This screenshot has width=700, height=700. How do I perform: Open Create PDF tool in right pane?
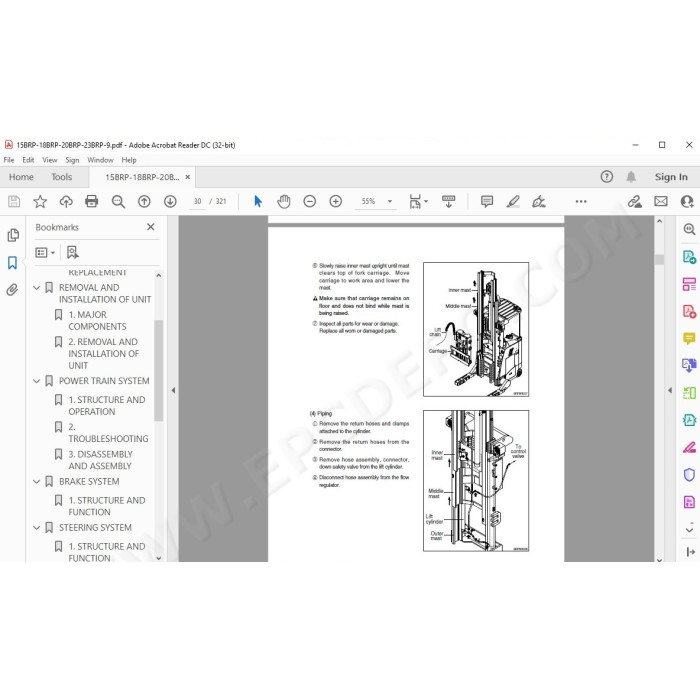pyautogui.click(x=689, y=311)
